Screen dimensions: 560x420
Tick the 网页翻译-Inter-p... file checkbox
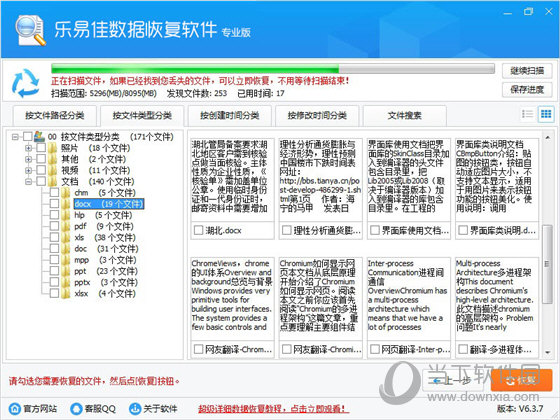pyautogui.click(x=375, y=349)
